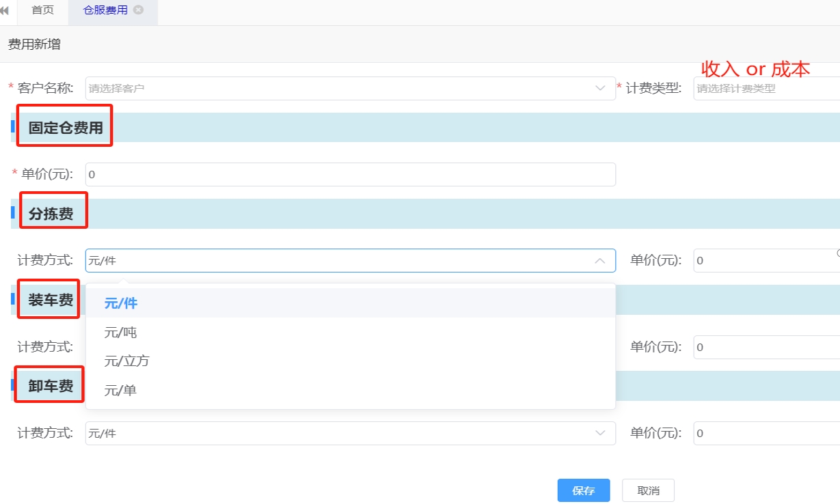
Task: Select the 仓服费用 tab
Action: (x=105, y=11)
